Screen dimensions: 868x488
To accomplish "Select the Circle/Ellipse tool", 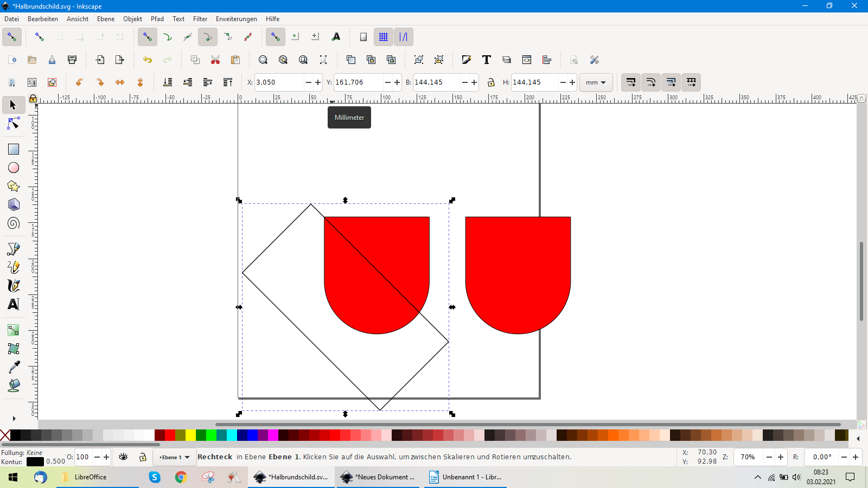I will tap(14, 168).
